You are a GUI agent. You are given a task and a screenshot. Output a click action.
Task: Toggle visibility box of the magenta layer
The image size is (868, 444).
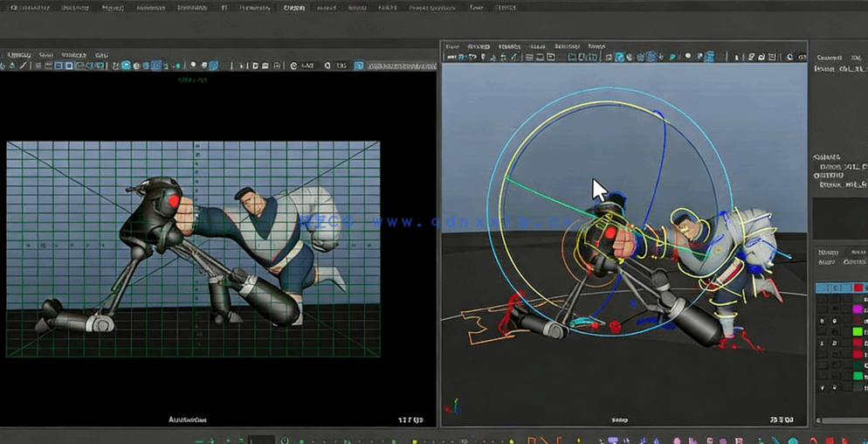(x=822, y=309)
